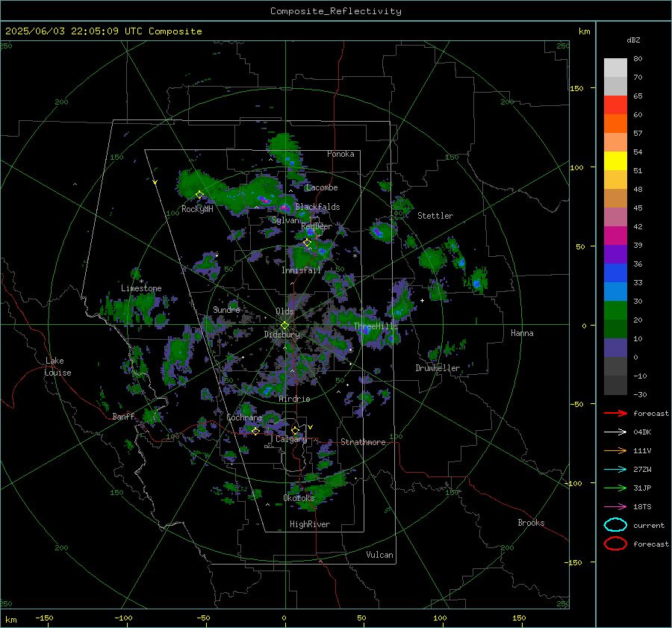Click the orange 111V arrow legend icon

pyautogui.click(x=615, y=450)
